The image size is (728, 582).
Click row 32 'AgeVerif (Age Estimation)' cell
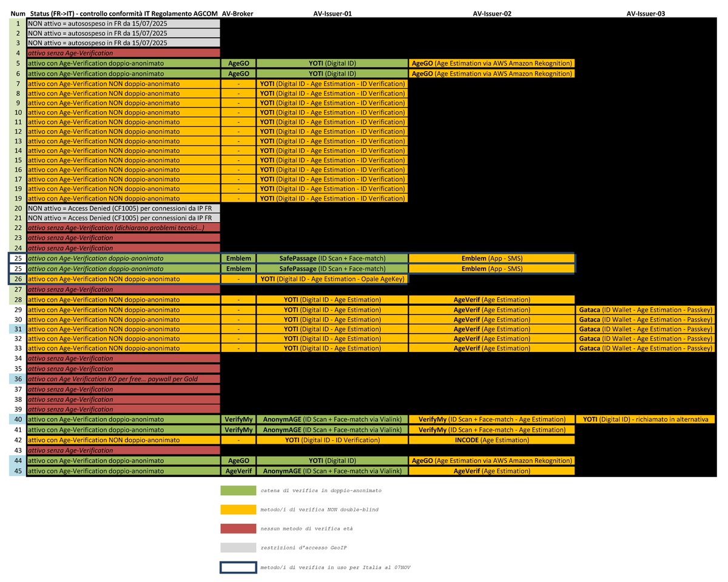pos(492,339)
